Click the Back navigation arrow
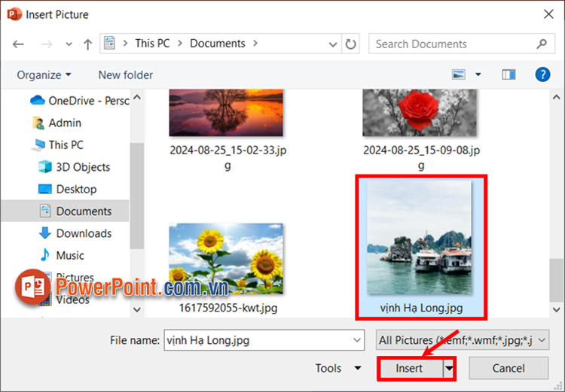Screen dimensions: 565x392 18,44
